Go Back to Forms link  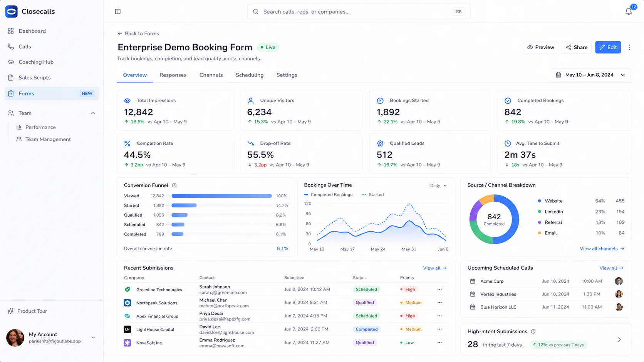coord(138,33)
